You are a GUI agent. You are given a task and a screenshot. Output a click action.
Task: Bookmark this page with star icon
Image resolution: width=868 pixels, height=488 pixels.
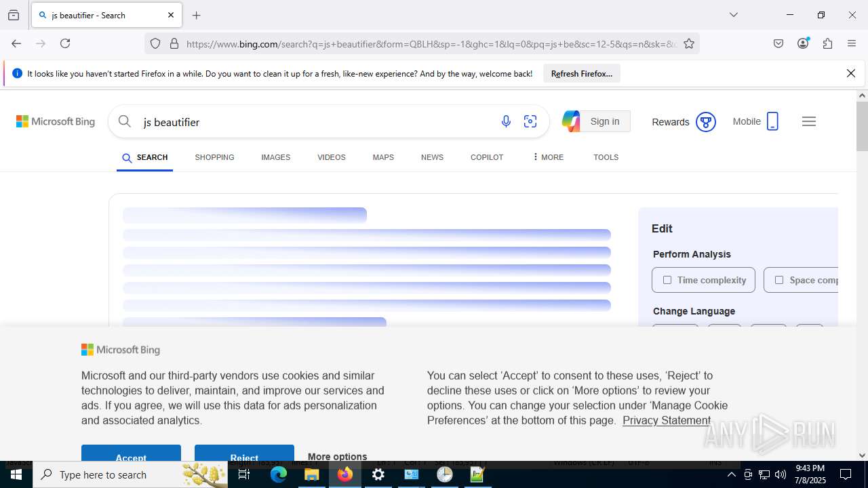(689, 43)
